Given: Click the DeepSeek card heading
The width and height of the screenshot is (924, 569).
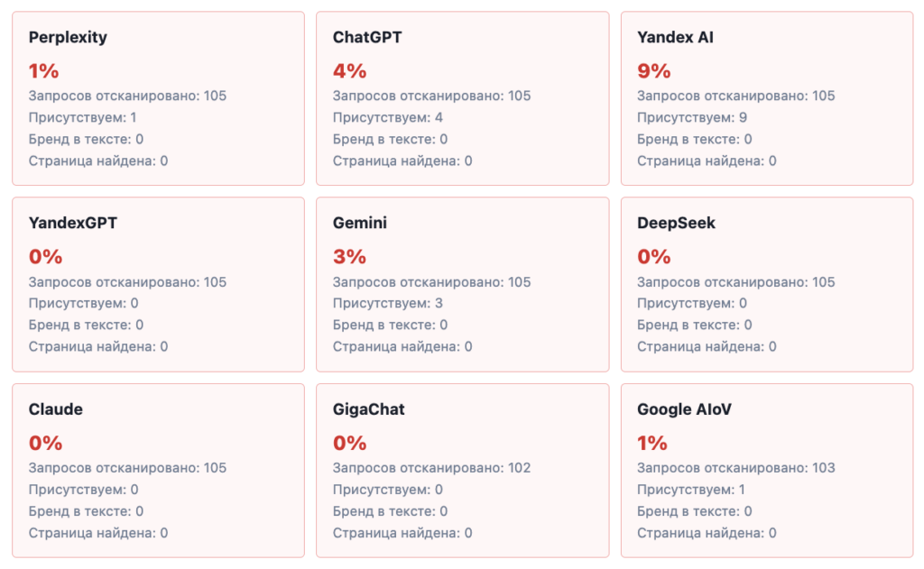Looking at the screenshot, I should (x=676, y=224).
